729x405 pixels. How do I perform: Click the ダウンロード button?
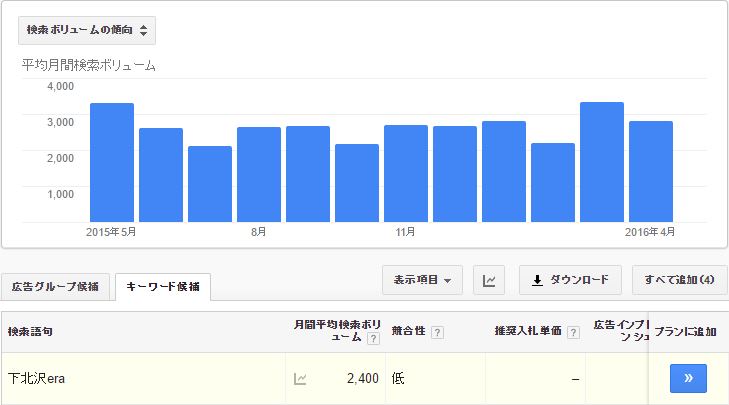(x=570, y=280)
